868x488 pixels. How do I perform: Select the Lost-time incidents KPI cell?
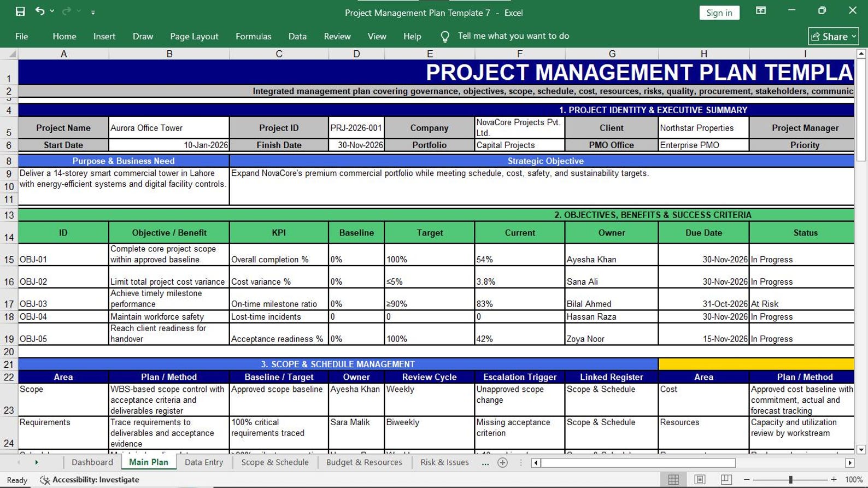[279, 317]
